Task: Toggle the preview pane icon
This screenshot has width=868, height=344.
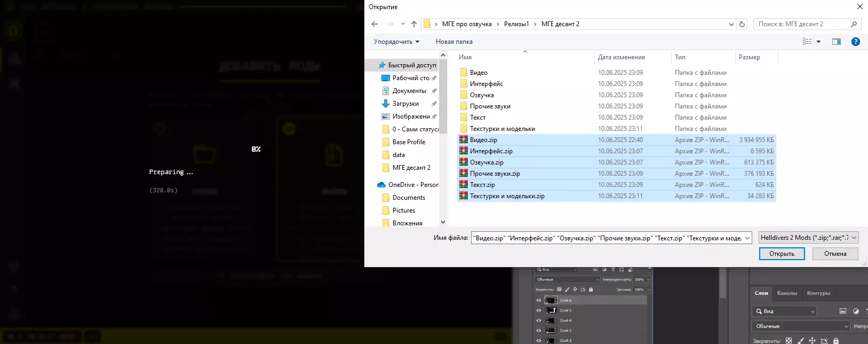Action: point(836,42)
